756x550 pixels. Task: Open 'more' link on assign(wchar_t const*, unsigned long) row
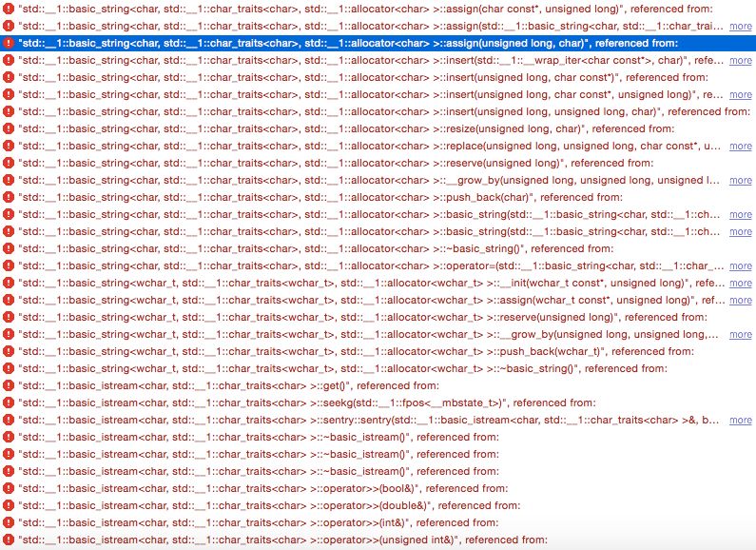[x=741, y=300]
